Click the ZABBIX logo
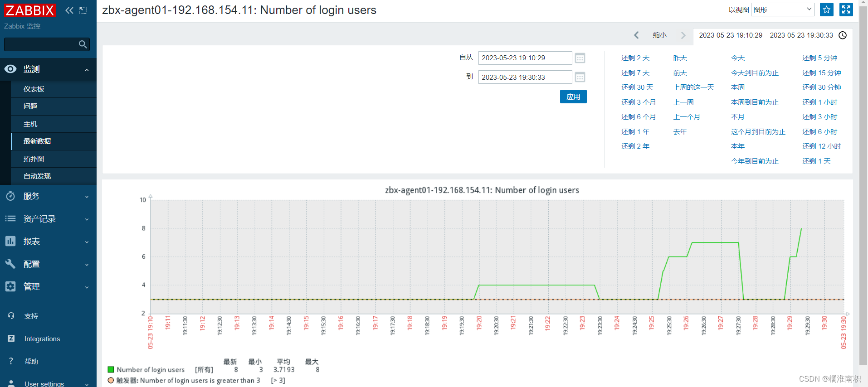868x387 pixels. point(30,10)
